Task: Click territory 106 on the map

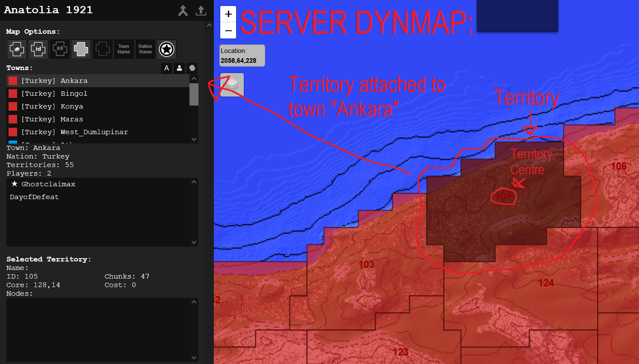Action: (618, 166)
